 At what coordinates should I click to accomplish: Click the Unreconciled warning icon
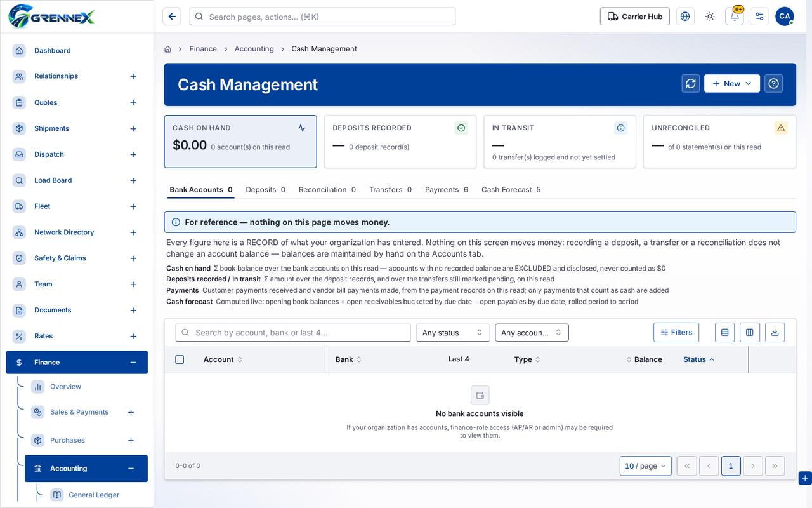(x=781, y=128)
